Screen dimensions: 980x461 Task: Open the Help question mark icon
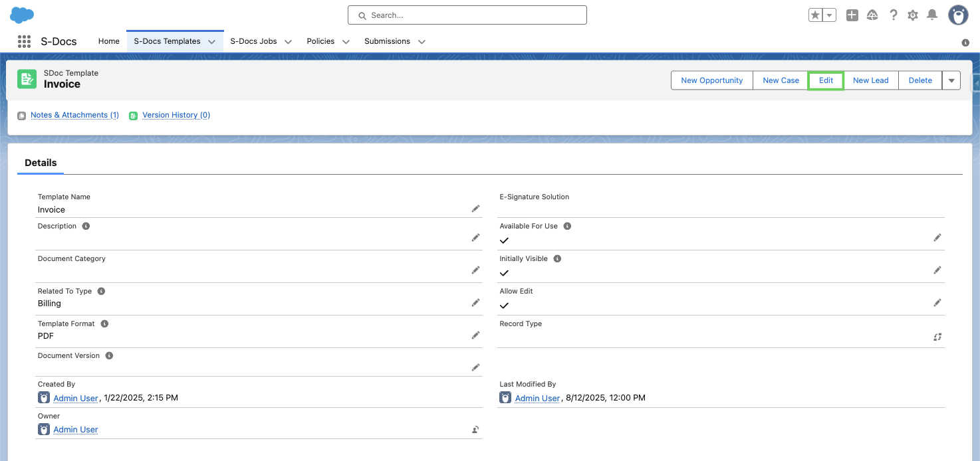pyautogui.click(x=894, y=15)
